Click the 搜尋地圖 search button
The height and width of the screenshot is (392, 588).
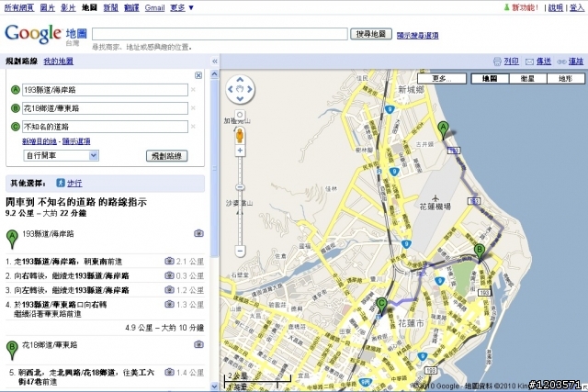click(x=371, y=34)
